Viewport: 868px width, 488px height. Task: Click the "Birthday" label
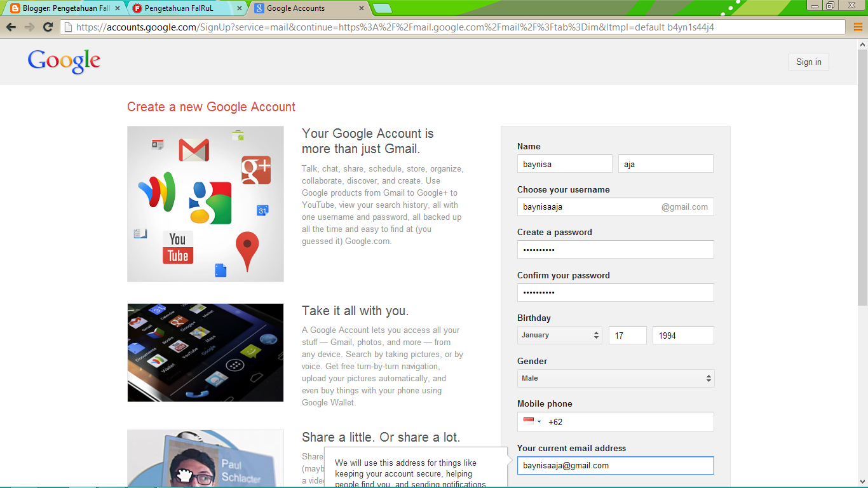coord(534,318)
